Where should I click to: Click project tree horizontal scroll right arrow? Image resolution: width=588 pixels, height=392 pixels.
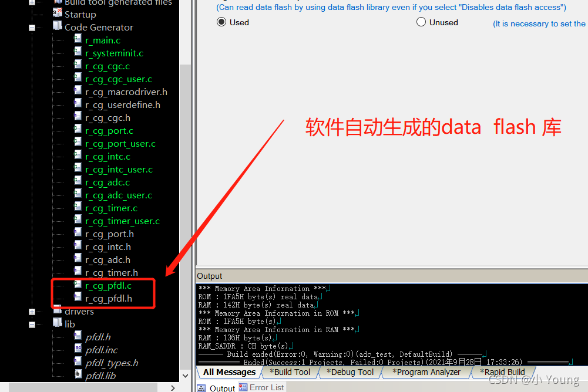tap(173, 388)
